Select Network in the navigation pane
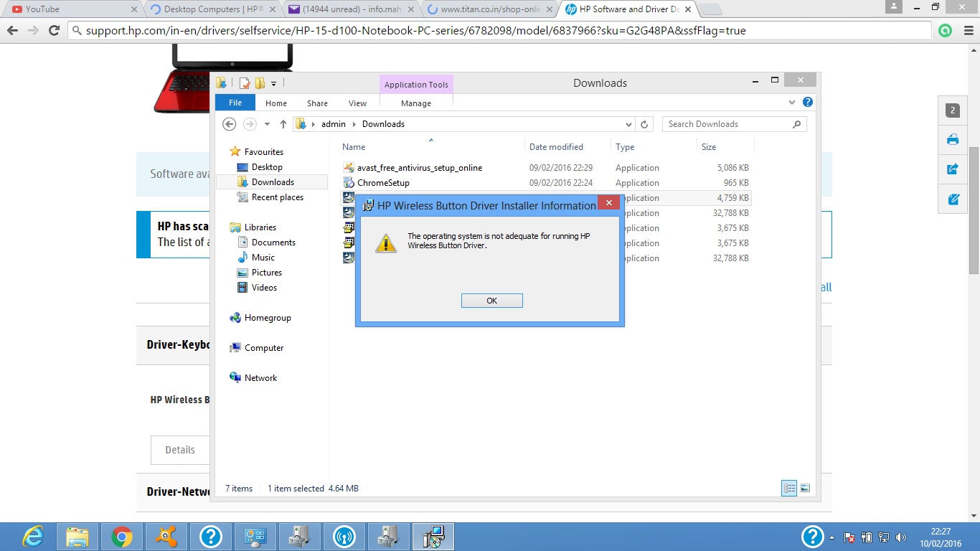Image resolution: width=980 pixels, height=551 pixels. (x=260, y=378)
